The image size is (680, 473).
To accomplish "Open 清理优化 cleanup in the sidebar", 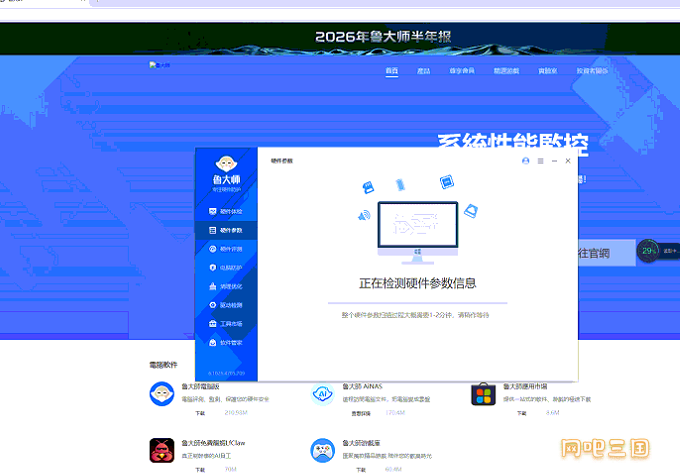I will coord(226,286).
